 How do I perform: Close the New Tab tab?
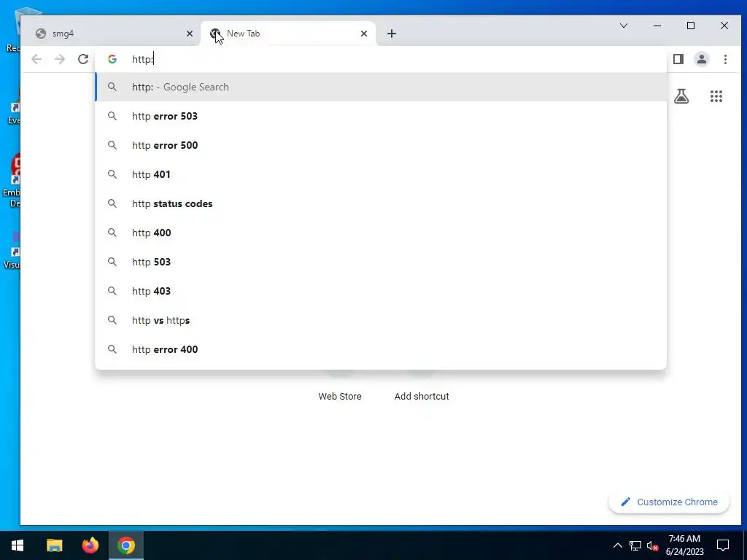(364, 34)
